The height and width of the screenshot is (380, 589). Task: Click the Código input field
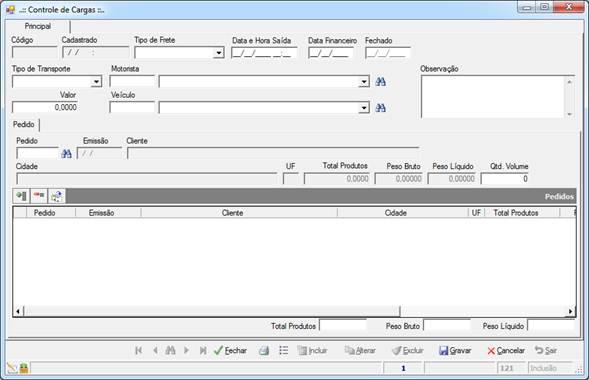(x=34, y=53)
